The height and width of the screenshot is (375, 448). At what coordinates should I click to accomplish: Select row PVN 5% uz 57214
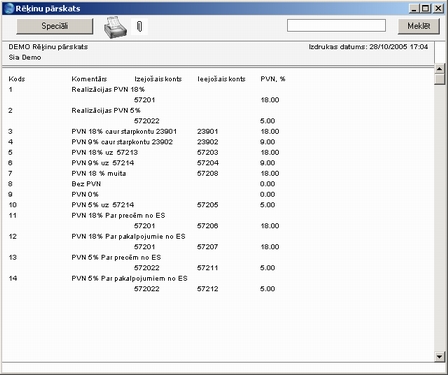(x=103, y=205)
